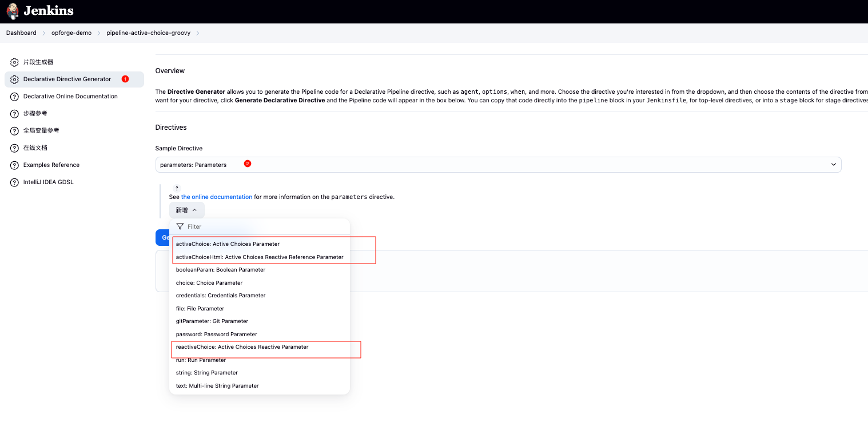Click gear icon for Declarative Directive Generator

pyautogui.click(x=14, y=79)
